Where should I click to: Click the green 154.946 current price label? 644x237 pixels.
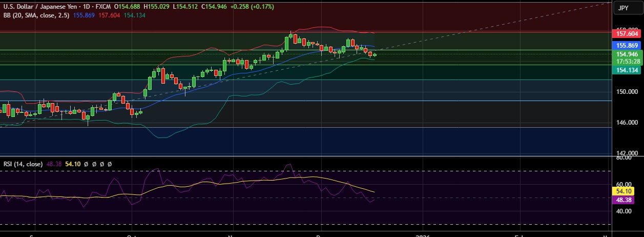coord(627,54)
